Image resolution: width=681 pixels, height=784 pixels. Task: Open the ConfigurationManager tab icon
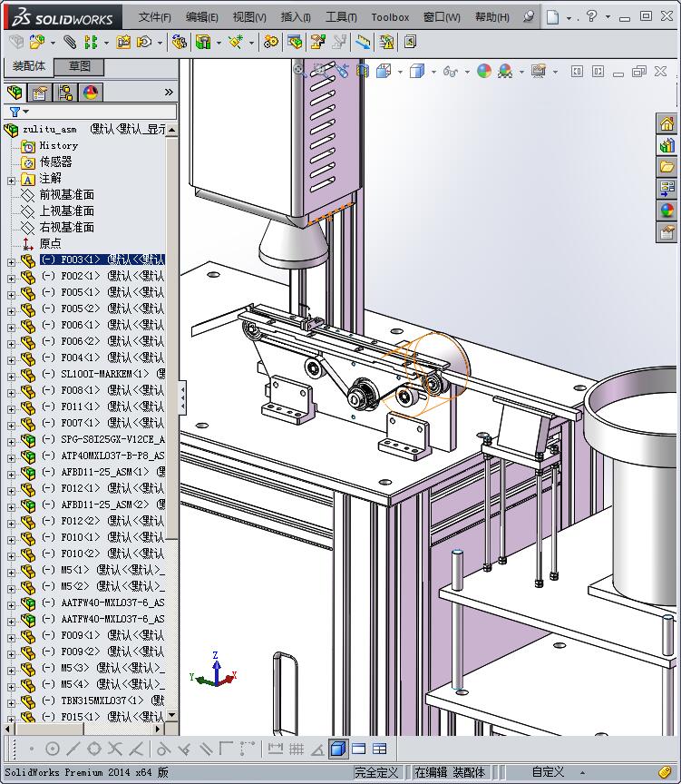point(65,93)
